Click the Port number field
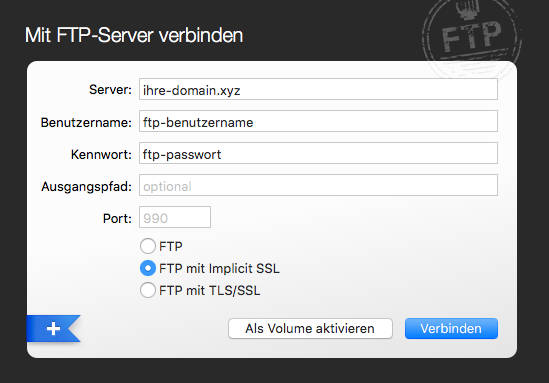549x383 pixels. [175, 217]
